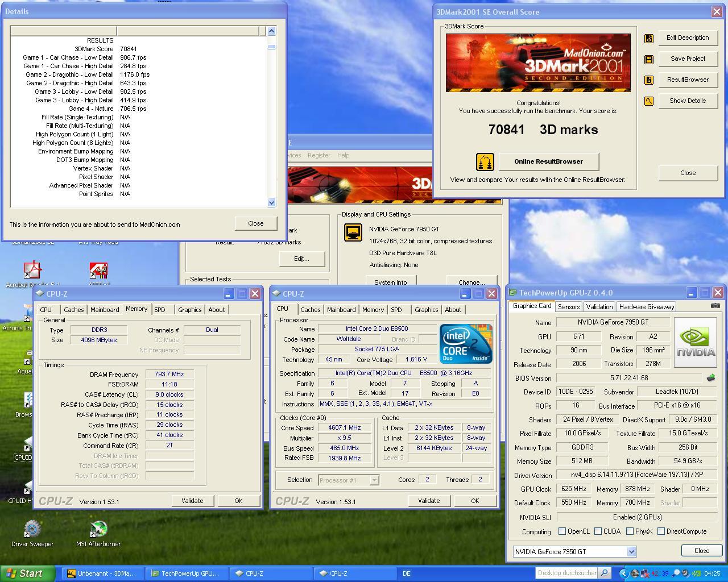Click Validate in the Memory CPU-Z window
This screenshot has height=582, width=728.
(192, 501)
